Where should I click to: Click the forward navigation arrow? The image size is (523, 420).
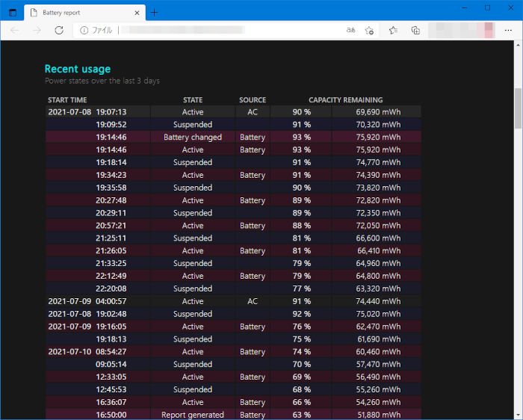tap(37, 30)
